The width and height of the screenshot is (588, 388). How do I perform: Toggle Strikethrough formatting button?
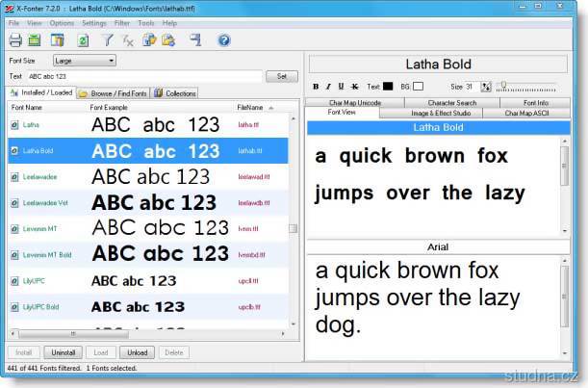355,87
